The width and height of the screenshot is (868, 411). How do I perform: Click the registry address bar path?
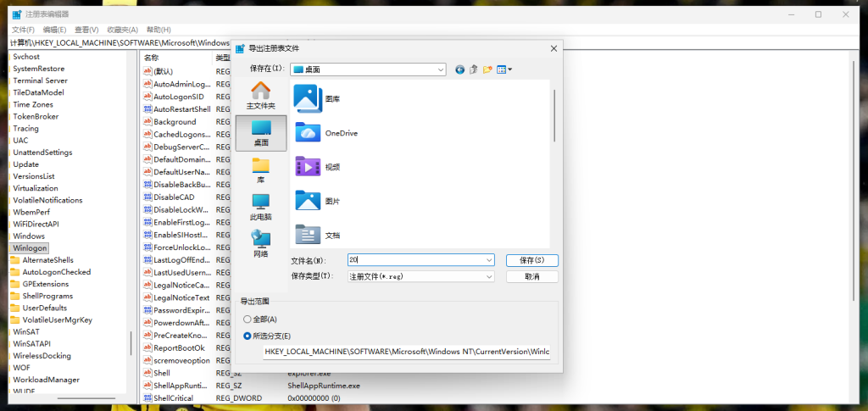(120, 42)
